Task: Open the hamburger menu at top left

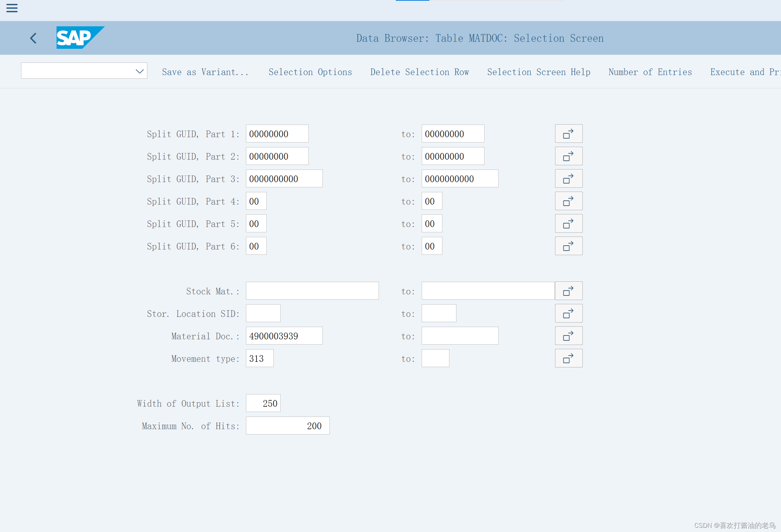Action: tap(12, 8)
